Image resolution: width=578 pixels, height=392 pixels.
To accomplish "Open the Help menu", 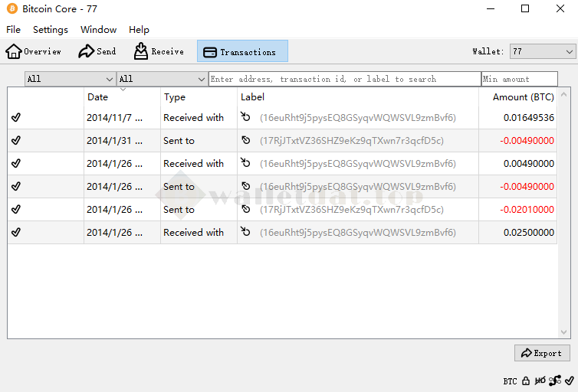I will 139,30.
